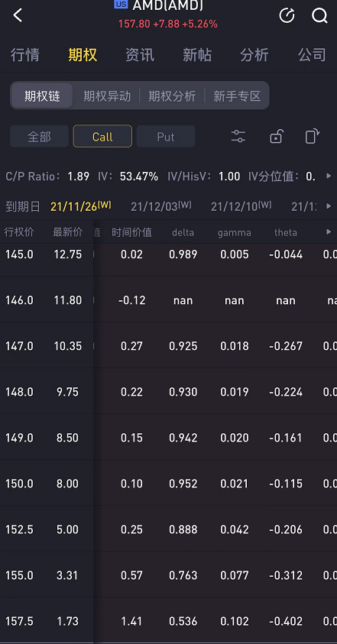Tap the refresh quote icon
This screenshot has width=337, height=644.
287,15
